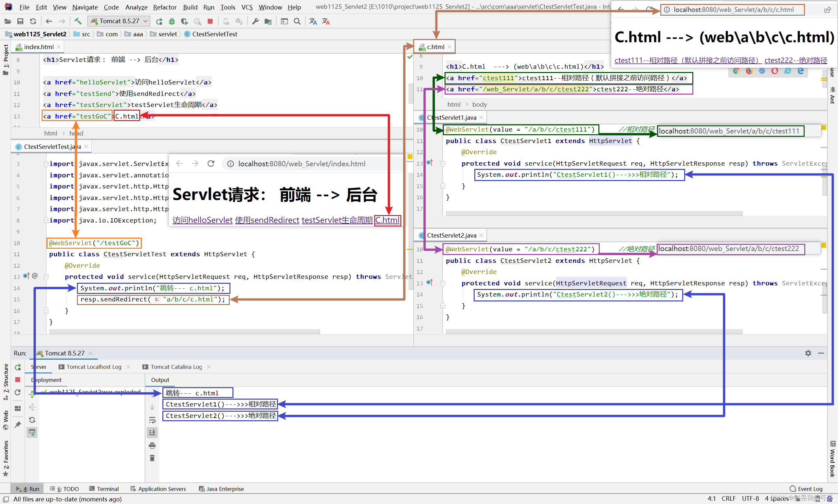The width and height of the screenshot is (838, 504).
Task: Toggle soft-wrap in the Run output
Action: coord(152,420)
